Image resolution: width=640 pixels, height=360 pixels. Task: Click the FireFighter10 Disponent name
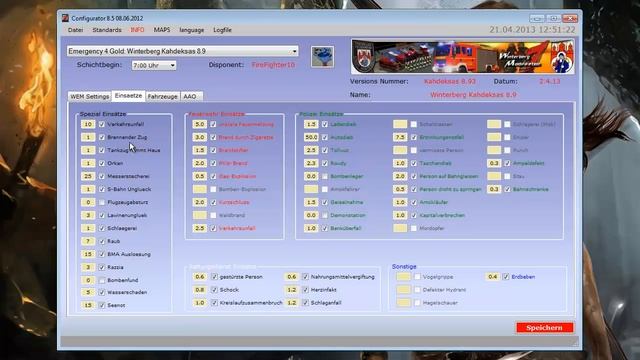273,65
